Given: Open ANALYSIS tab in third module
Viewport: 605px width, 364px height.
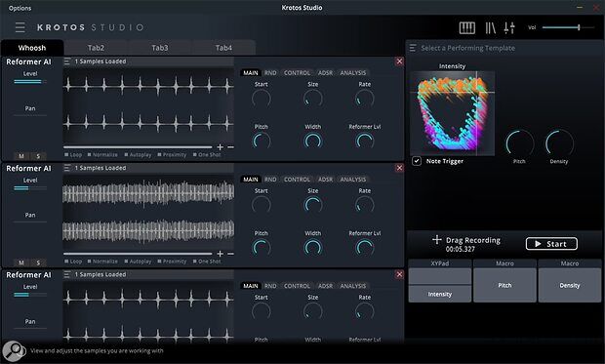Looking at the screenshot, I should (353, 286).
